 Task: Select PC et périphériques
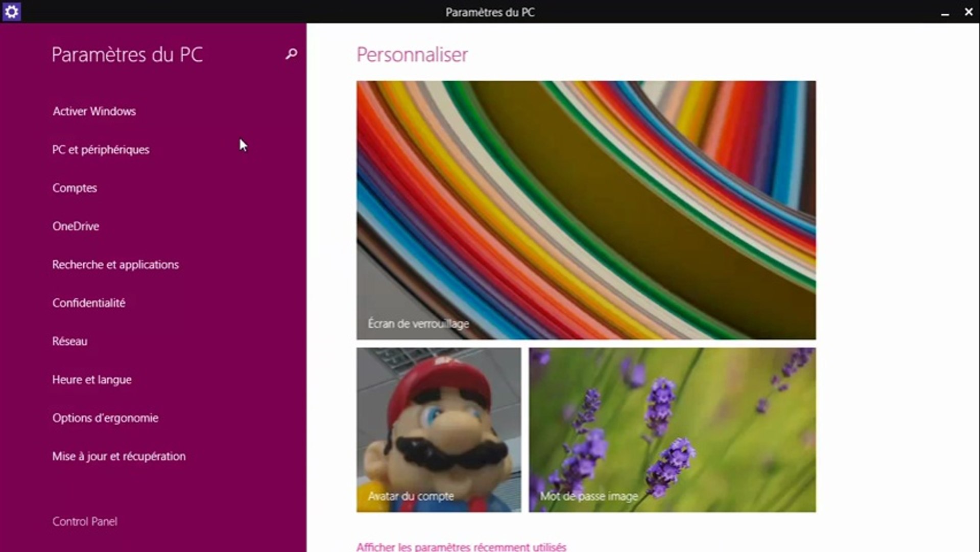pyautogui.click(x=101, y=149)
